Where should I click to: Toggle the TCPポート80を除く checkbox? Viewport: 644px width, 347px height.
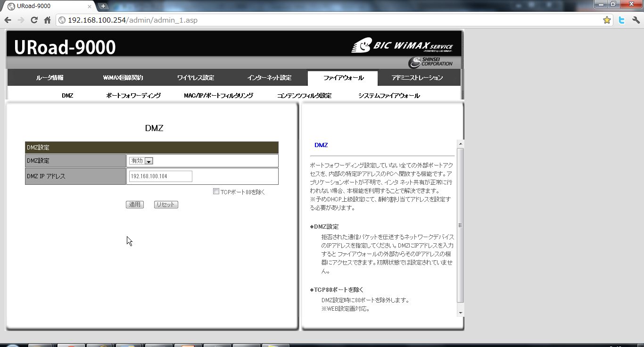[216, 191]
